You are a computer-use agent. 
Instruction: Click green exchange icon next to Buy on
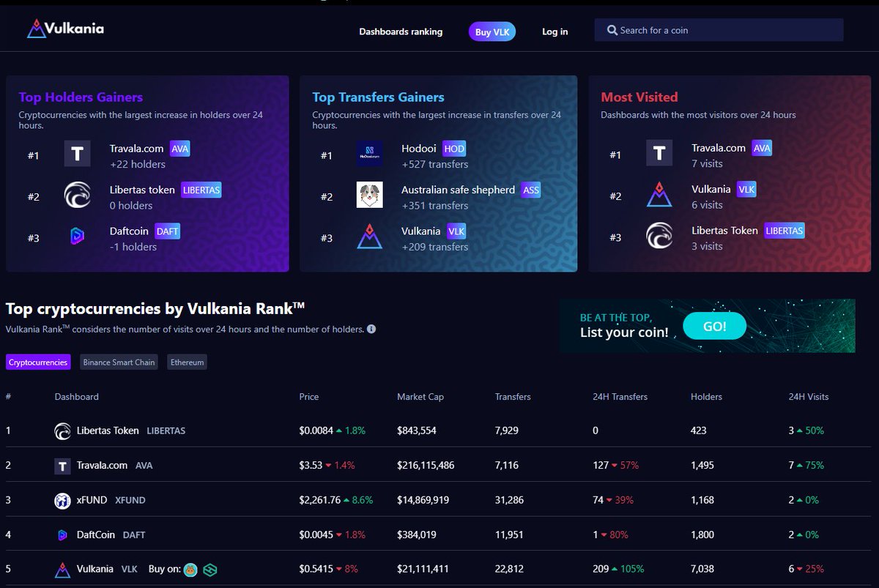[210, 569]
